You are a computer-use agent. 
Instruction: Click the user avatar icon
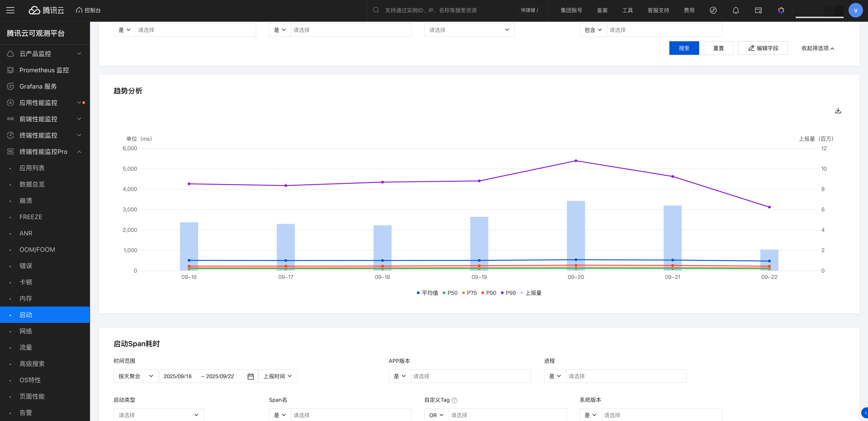[x=855, y=10]
